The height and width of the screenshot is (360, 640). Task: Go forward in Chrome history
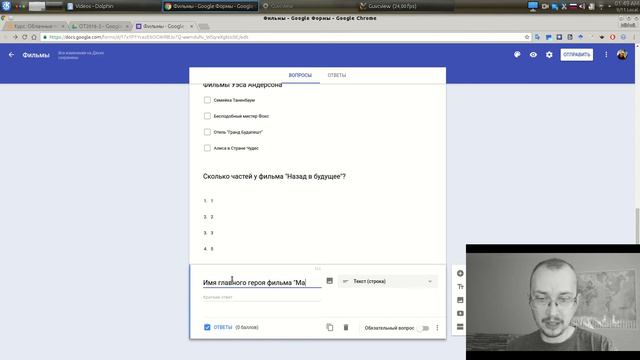(x=15, y=37)
